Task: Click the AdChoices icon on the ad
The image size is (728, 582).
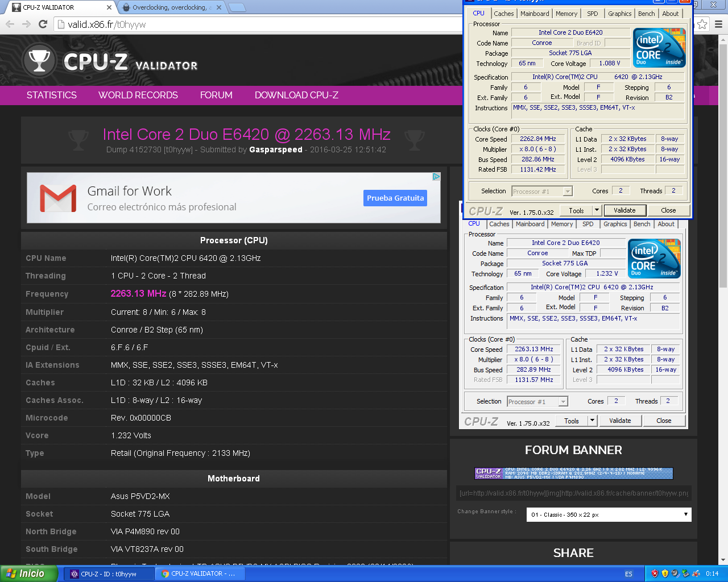Action: (x=436, y=177)
